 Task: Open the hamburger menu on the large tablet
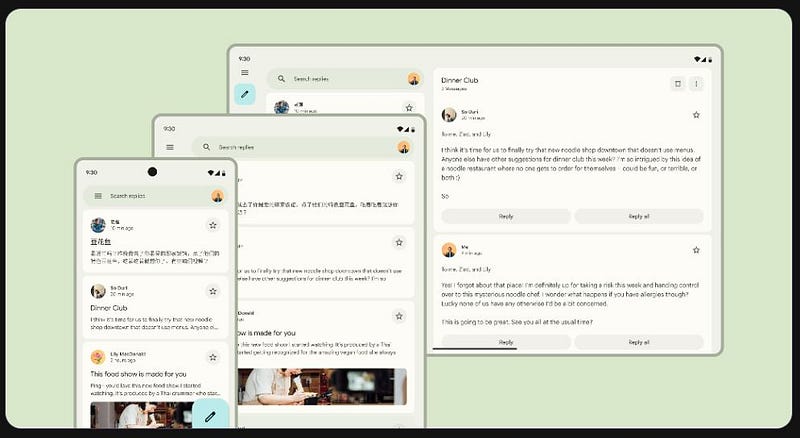245,72
